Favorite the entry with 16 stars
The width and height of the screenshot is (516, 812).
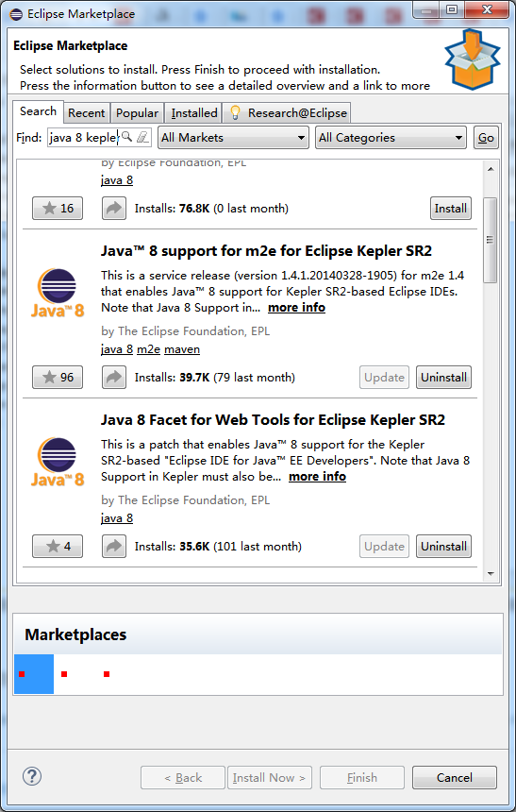click(58, 208)
